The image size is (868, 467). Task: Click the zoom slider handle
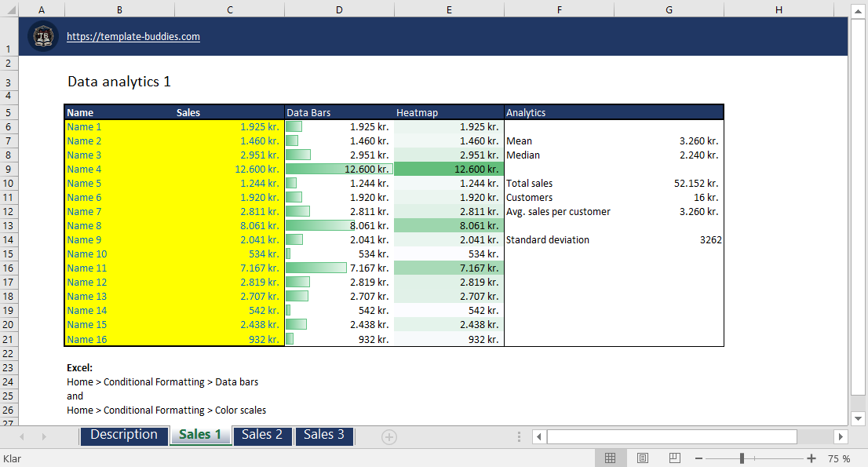742,458
